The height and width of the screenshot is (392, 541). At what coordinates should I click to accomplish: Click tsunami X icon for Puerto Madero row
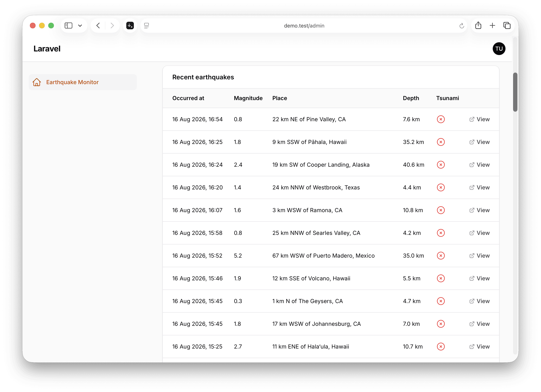[x=441, y=256]
